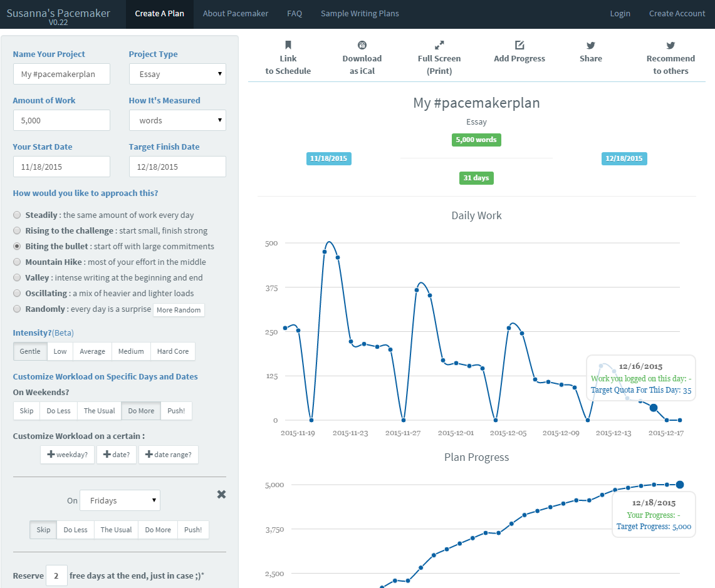This screenshot has height=588, width=715.
Task: Select the Oscillating approach
Action: tap(17, 293)
